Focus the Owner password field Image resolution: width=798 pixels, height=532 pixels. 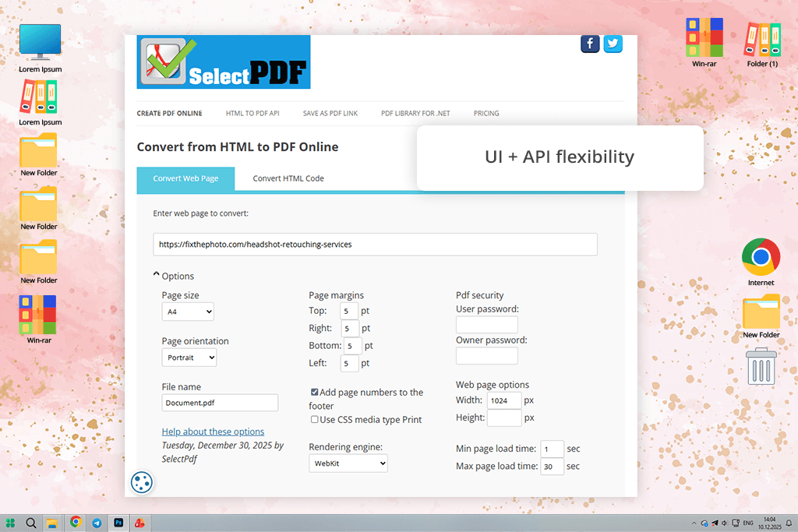(487, 355)
